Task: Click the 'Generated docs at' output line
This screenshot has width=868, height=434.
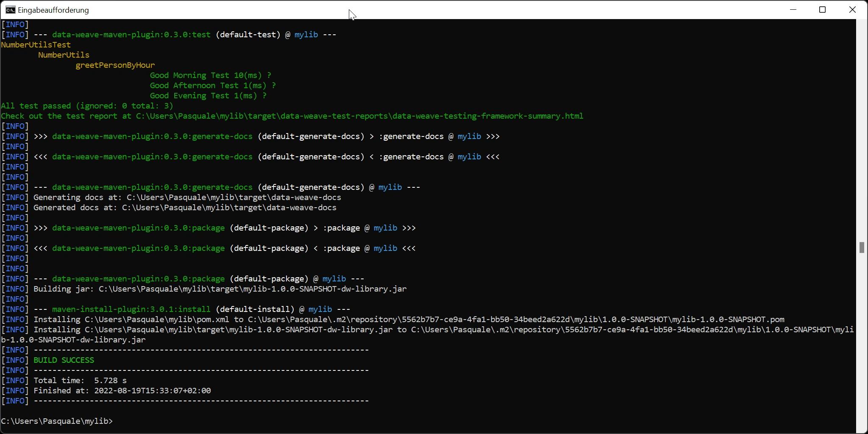Action: (185, 208)
